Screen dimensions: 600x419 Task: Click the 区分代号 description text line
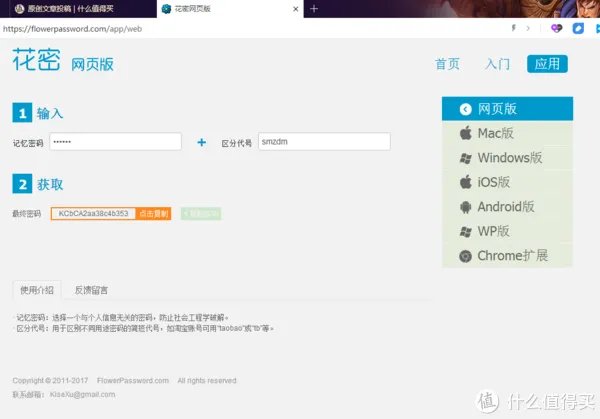(x=145, y=328)
